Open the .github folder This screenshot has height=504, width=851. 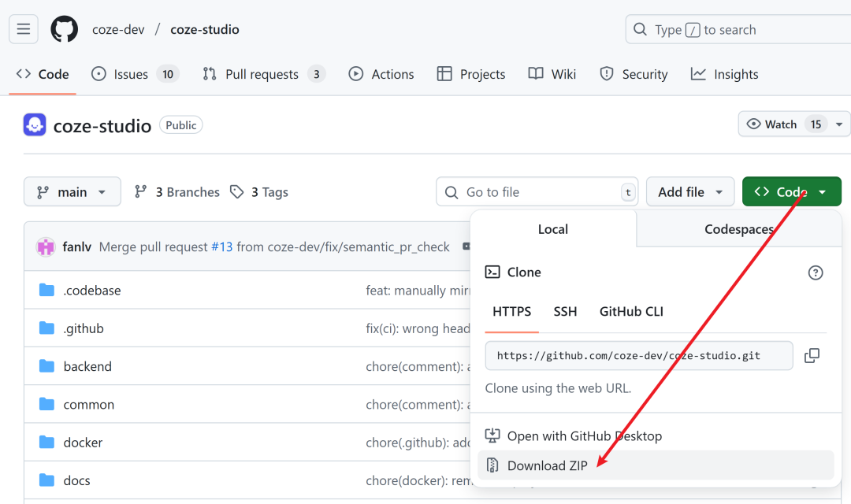pos(83,328)
